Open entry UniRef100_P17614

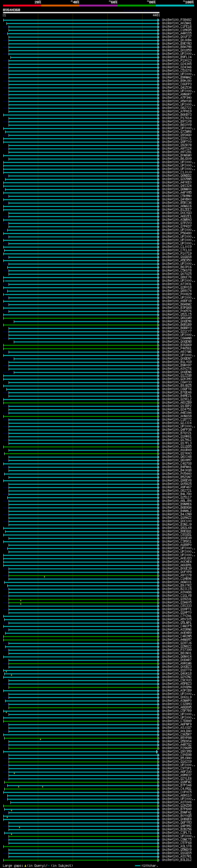tap(177, 118)
